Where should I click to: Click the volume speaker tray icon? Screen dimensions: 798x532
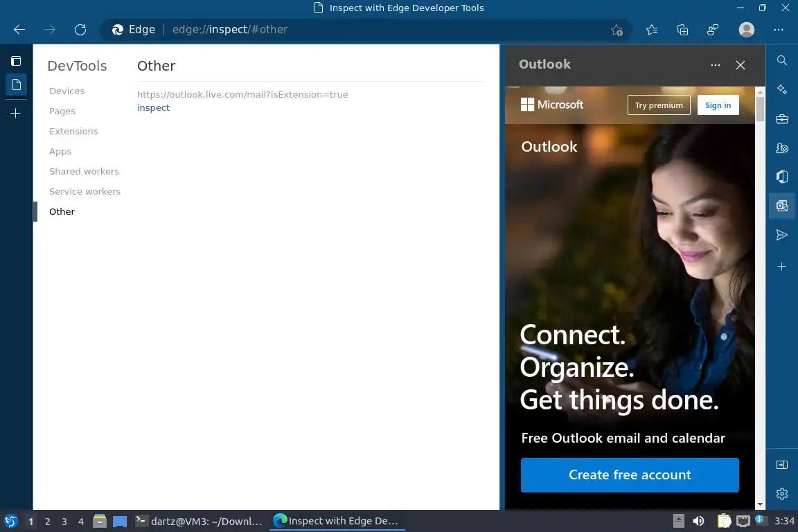coord(698,522)
